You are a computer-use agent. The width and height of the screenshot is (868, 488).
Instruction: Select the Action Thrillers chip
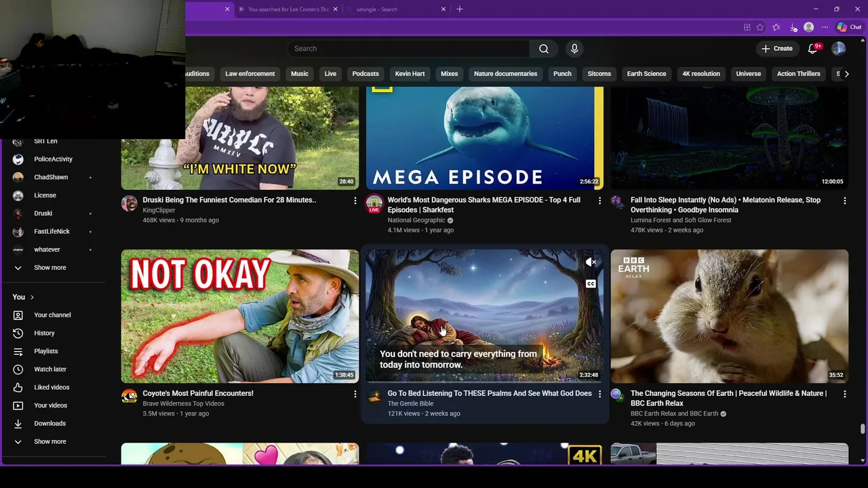pyautogui.click(x=799, y=74)
